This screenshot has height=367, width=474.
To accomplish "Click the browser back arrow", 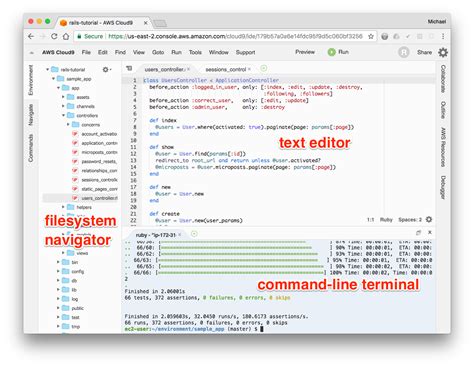I will pos(31,36).
